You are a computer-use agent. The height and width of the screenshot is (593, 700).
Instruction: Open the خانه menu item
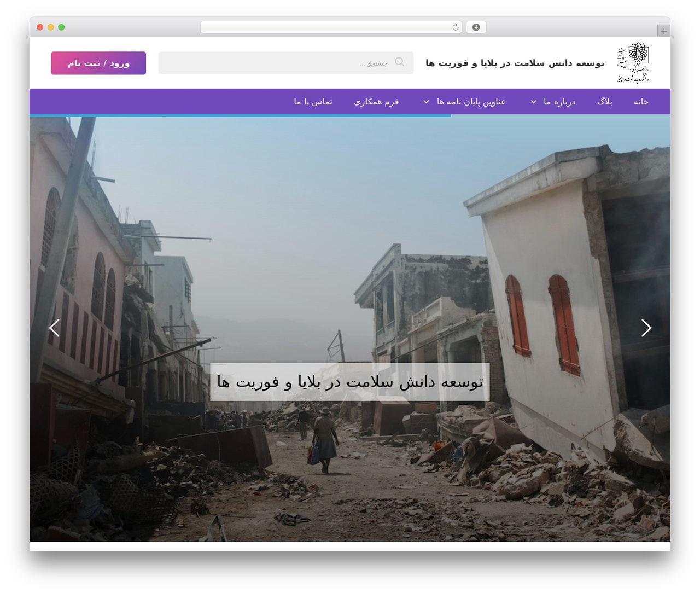coord(641,102)
